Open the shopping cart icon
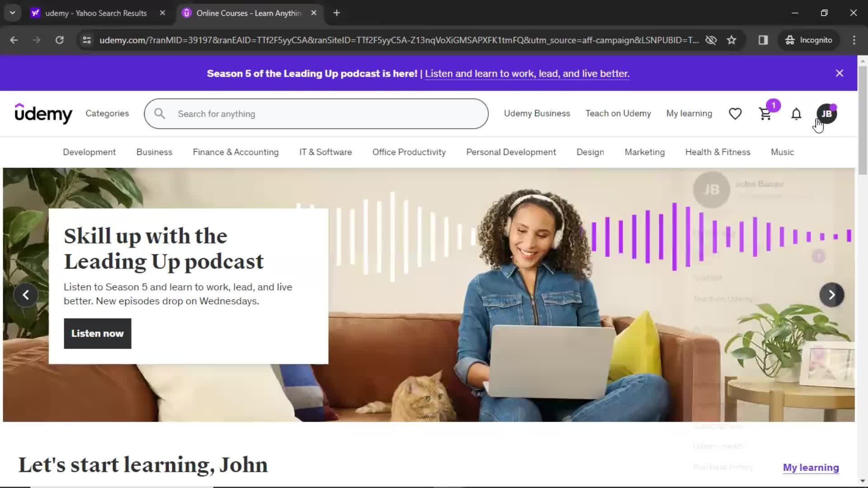Screen dimensions: 868x488 [766, 113]
